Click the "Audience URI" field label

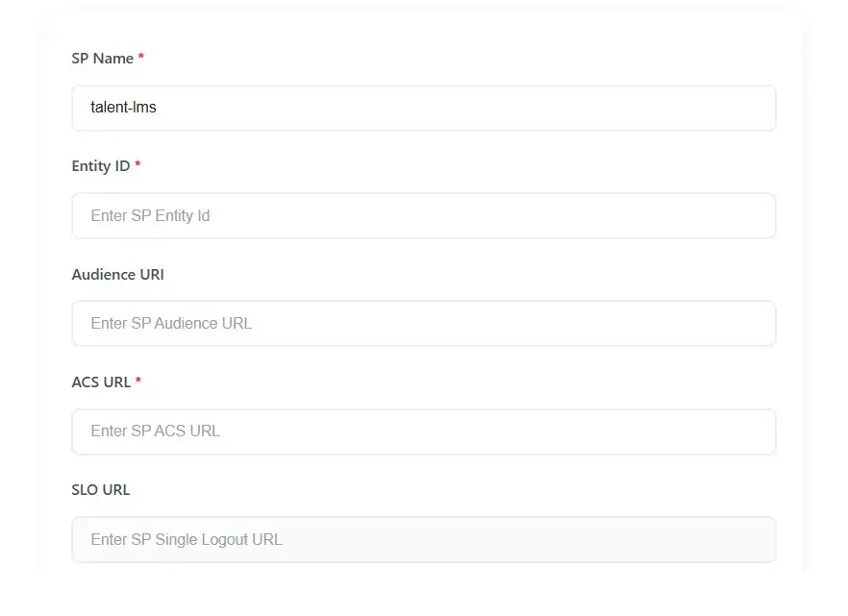[117, 274]
